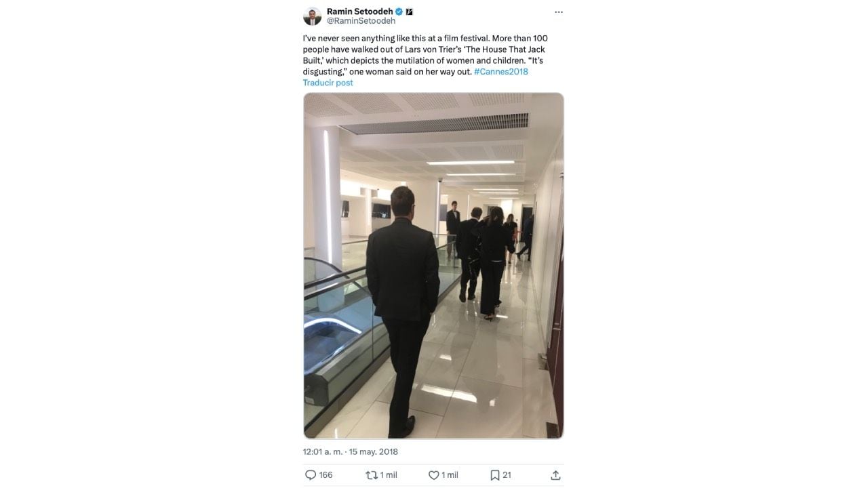This screenshot has width=868, height=488.
Task: Click the 15 may. 2018 date
Action: [374, 451]
